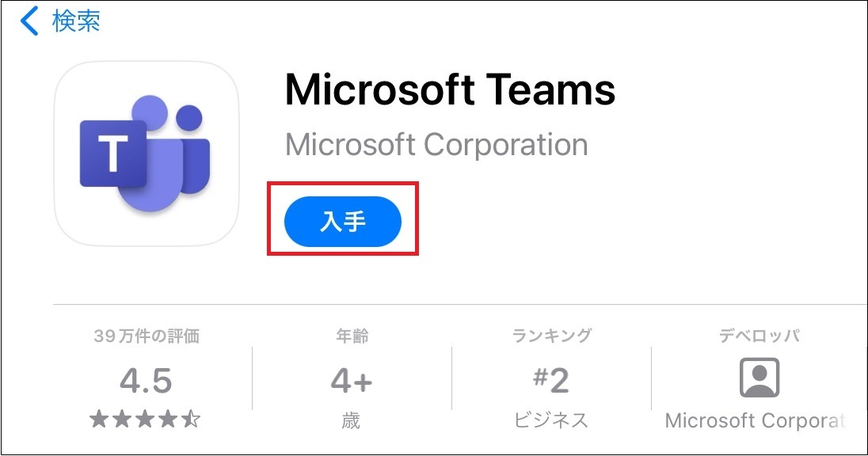Click the first filled rating star
This screenshot has height=456, width=868.
click(x=99, y=420)
